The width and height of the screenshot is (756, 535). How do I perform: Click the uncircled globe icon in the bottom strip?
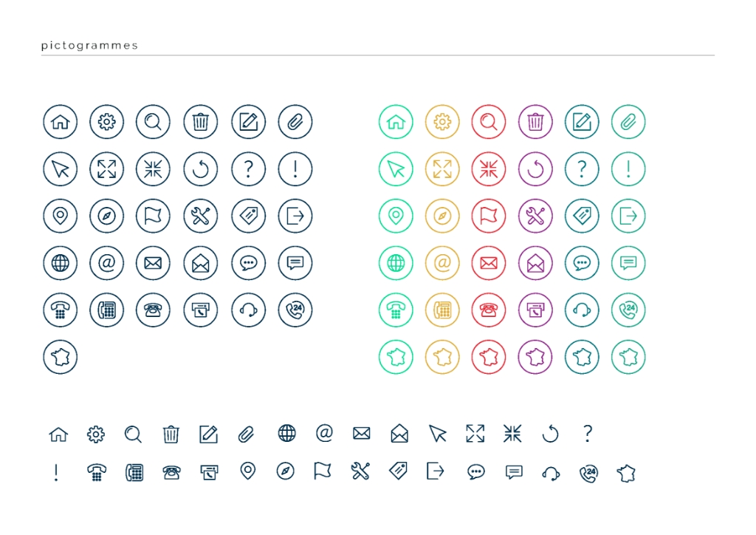click(x=287, y=434)
